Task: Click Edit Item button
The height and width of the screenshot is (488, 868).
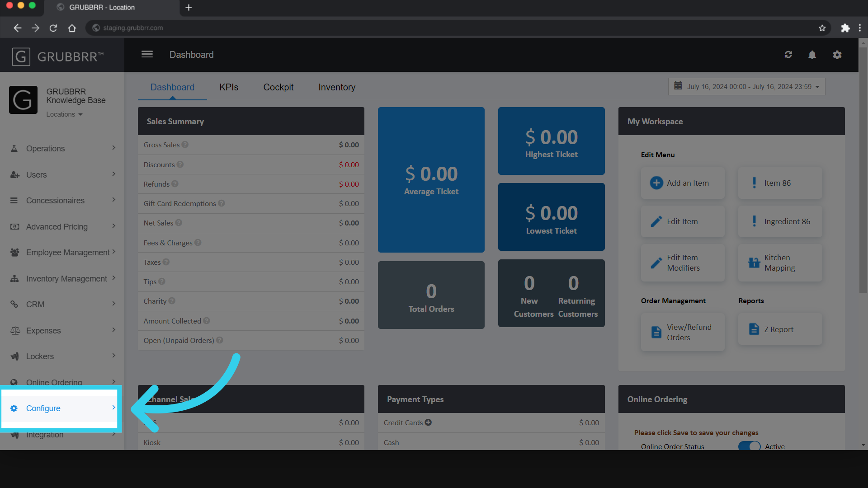Action: (x=683, y=221)
